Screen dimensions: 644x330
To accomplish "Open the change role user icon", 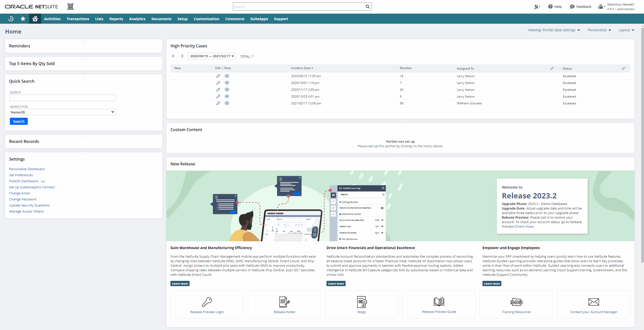I will [601, 7].
